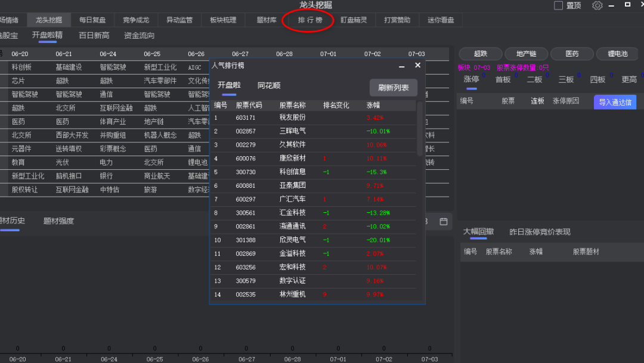Select the 瀛通通讯 row
Image resolution: width=644 pixels, height=363 pixels.
coord(313,227)
